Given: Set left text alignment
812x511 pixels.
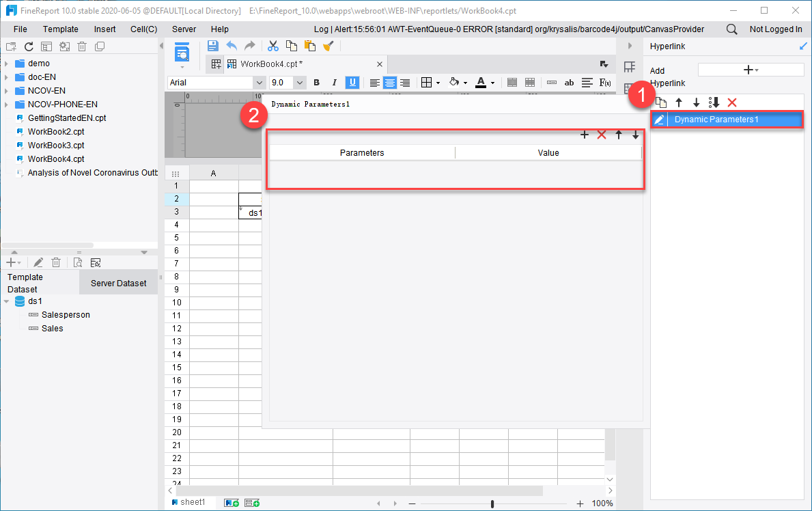Looking at the screenshot, I should coord(374,83).
